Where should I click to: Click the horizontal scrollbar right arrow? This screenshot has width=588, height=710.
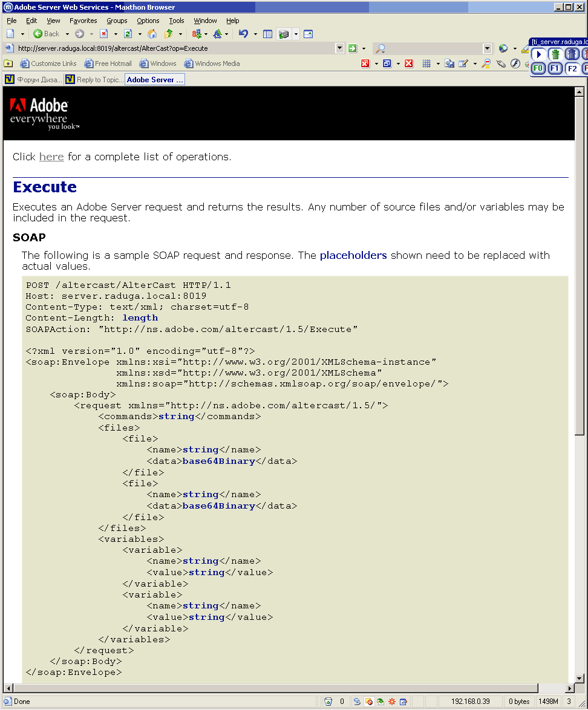pyautogui.click(x=570, y=688)
